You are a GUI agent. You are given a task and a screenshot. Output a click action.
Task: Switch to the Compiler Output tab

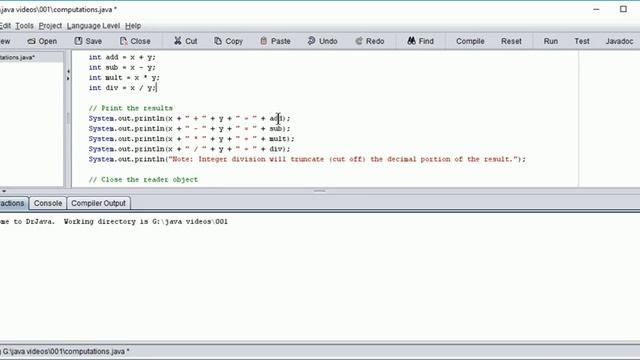coord(98,203)
